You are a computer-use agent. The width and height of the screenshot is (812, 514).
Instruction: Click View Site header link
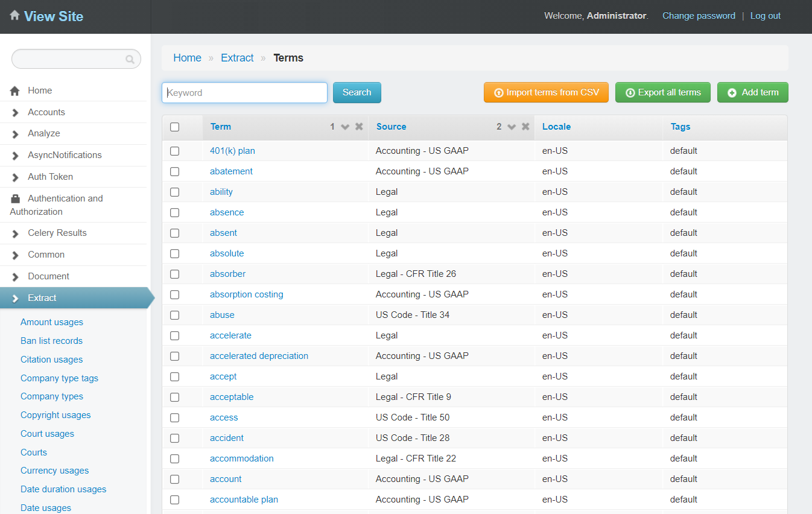coord(54,16)
